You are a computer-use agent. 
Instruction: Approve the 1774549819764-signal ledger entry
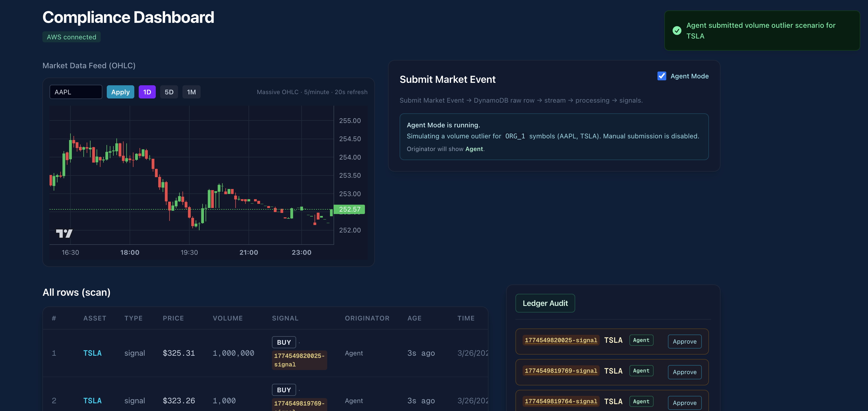[684, 402]
